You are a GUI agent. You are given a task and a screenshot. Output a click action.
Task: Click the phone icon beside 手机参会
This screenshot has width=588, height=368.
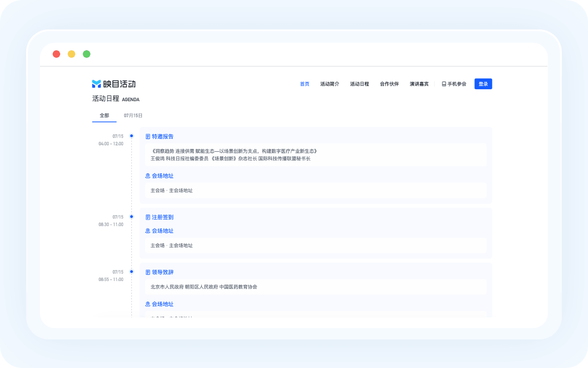[x=444, y=84]
